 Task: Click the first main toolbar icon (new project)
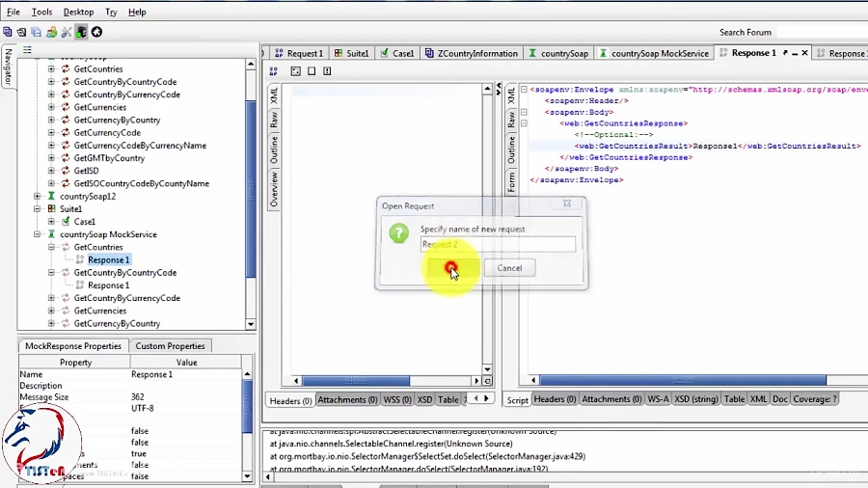coord(7,32)
